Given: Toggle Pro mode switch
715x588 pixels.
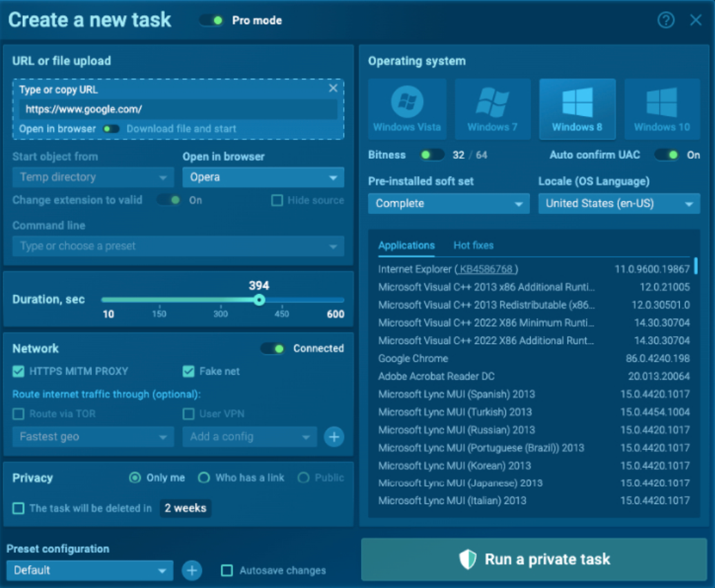Looking at the screenshot, I should [x=211, y=21].
